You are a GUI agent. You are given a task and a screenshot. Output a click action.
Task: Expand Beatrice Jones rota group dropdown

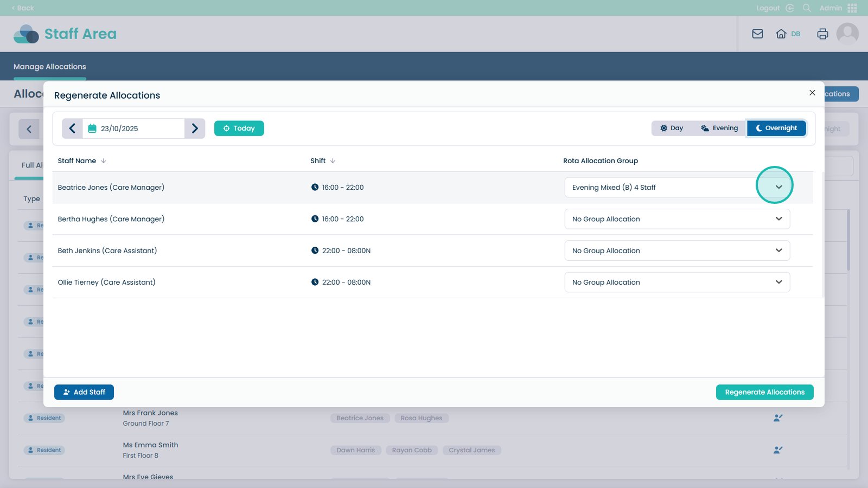point(778,187)
